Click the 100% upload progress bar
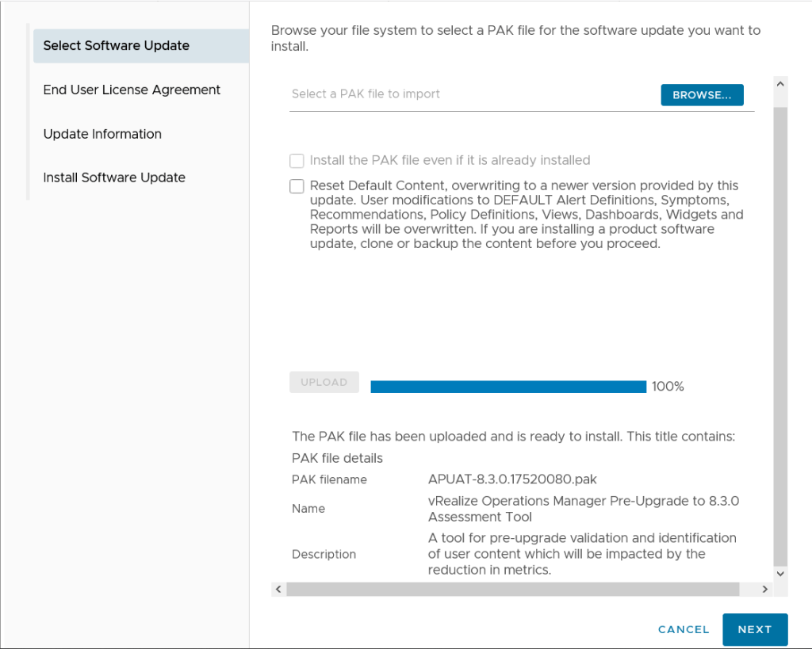This screenshot has width=812, height=649. click(507, 387)
